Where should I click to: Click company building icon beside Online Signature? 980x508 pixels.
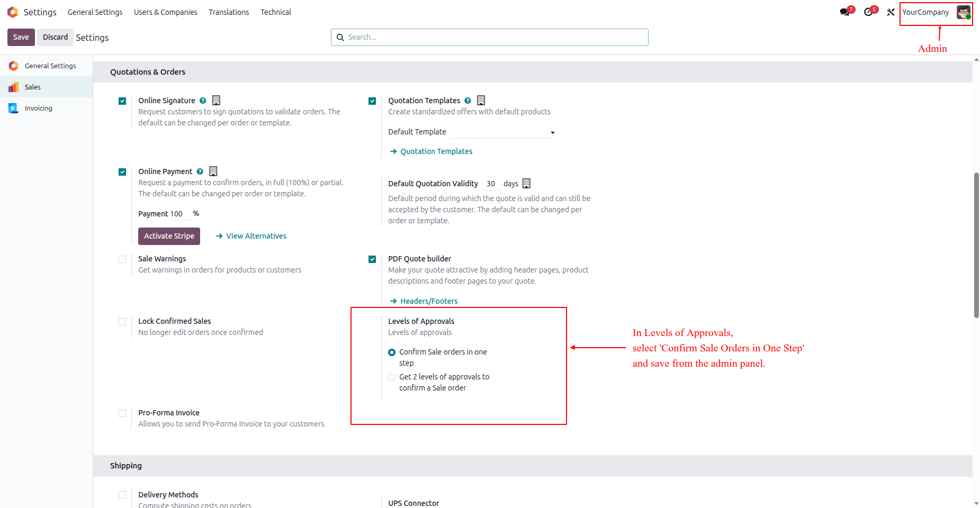pyautogui.click(x=216, y=100)
